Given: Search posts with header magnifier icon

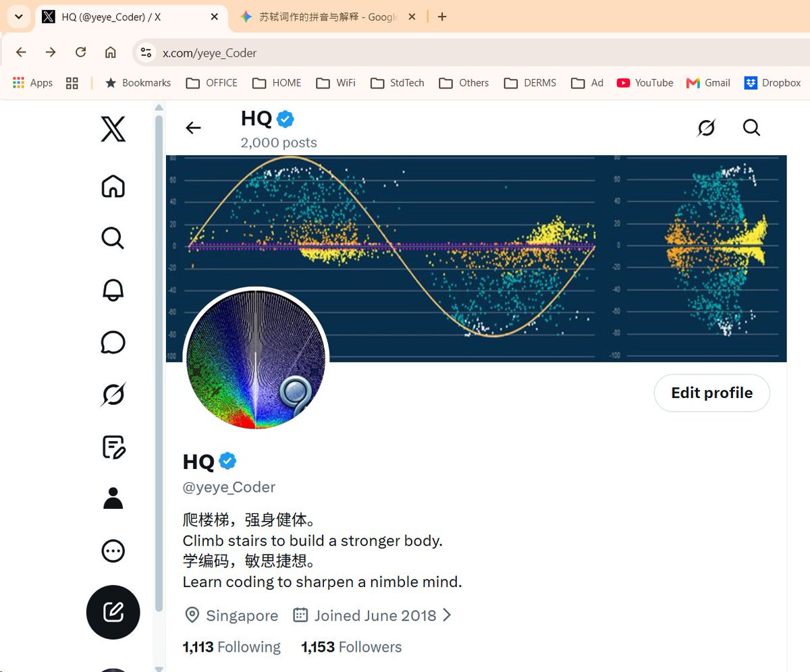Looking at the screenshot, I should 751,128.
